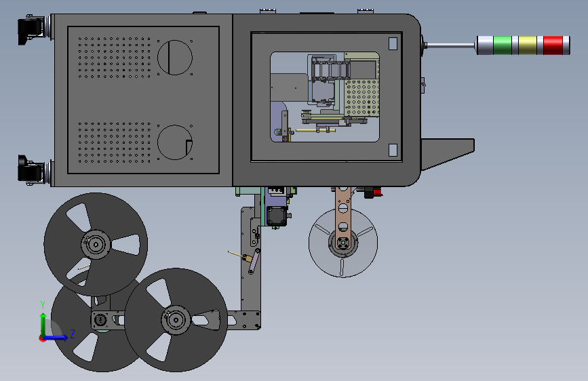
Task: Select the yellow segment of the signal tower
Action: click(x=527, y=45)
